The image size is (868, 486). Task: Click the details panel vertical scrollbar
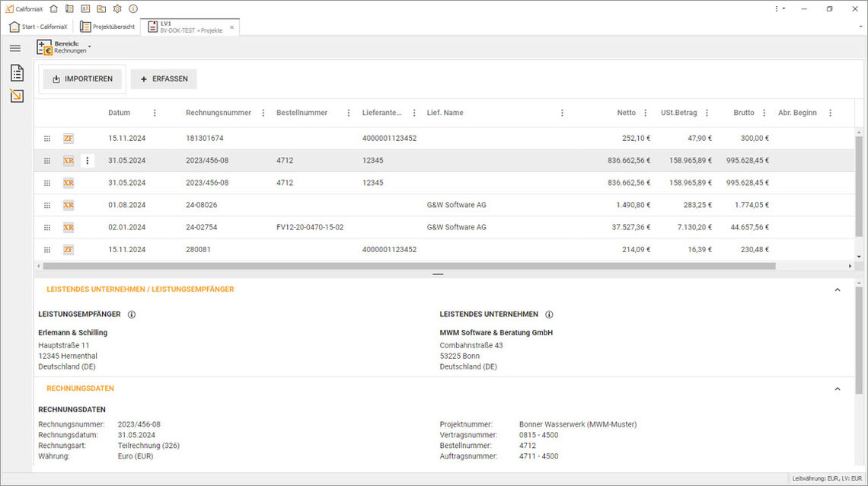[859, 341]
